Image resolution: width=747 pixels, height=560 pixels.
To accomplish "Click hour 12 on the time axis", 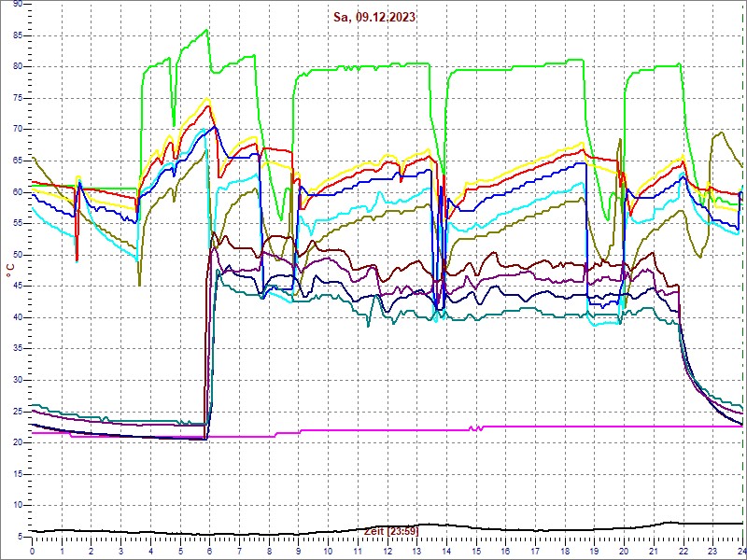I will 388,551.
